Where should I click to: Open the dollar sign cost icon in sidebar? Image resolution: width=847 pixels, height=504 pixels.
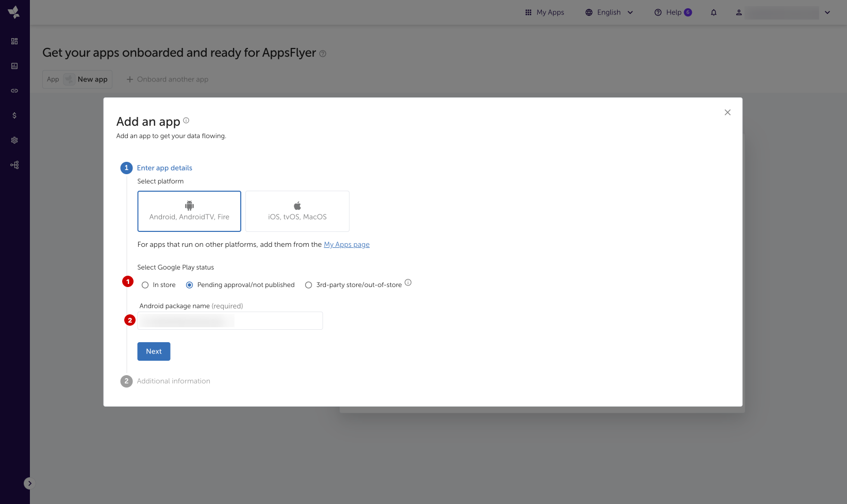(x=14, y=115)
